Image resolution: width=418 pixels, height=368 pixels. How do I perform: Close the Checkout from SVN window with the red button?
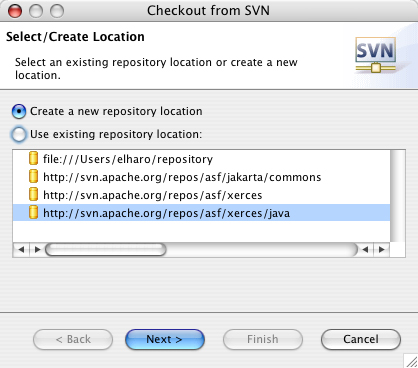coord(15,11)
